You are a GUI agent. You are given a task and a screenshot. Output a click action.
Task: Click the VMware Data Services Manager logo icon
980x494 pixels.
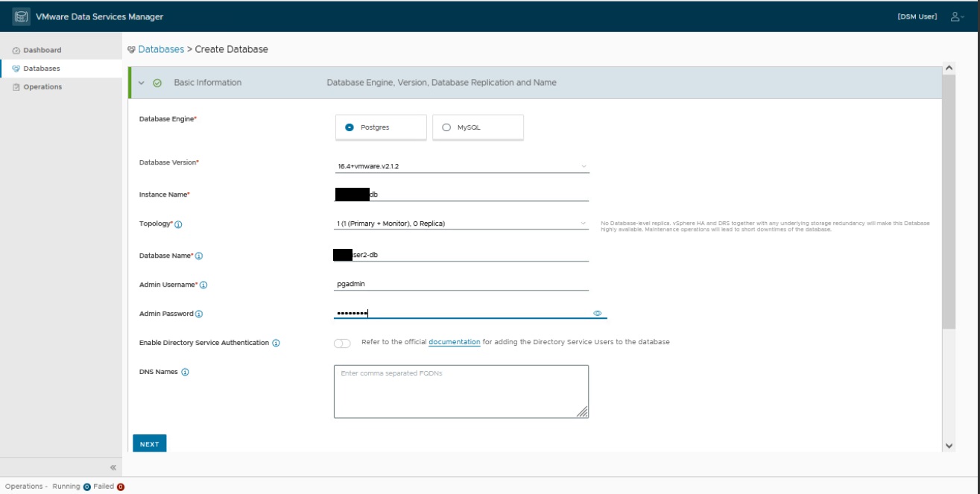pyautogui.click(x=22, y=16)
